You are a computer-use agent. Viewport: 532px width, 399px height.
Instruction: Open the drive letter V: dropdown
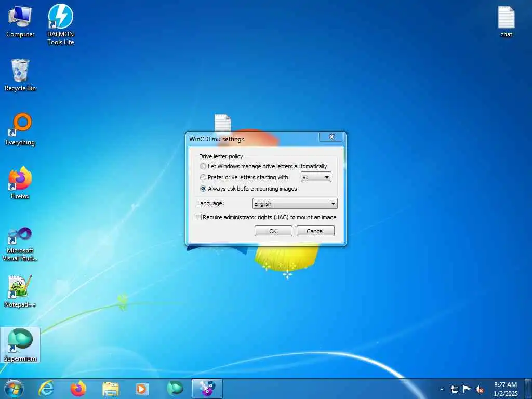[x=316, y=177]
